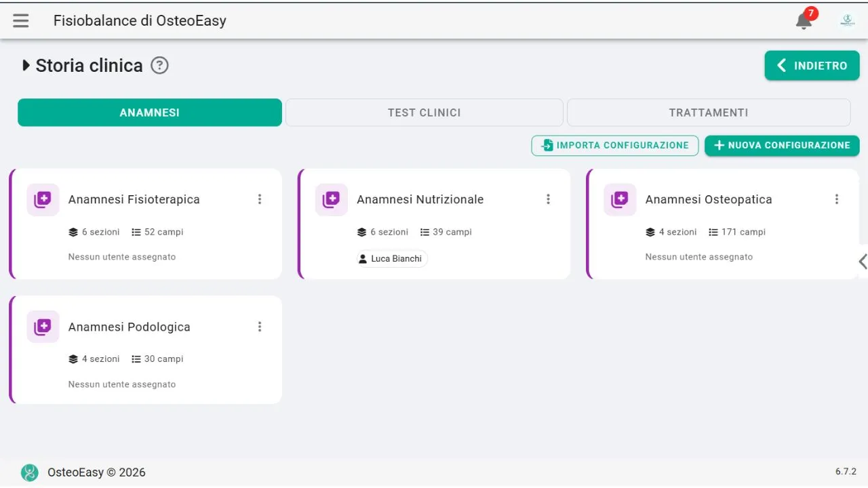Open the Anamnesi Nutrizionale card title

(420, 199)
